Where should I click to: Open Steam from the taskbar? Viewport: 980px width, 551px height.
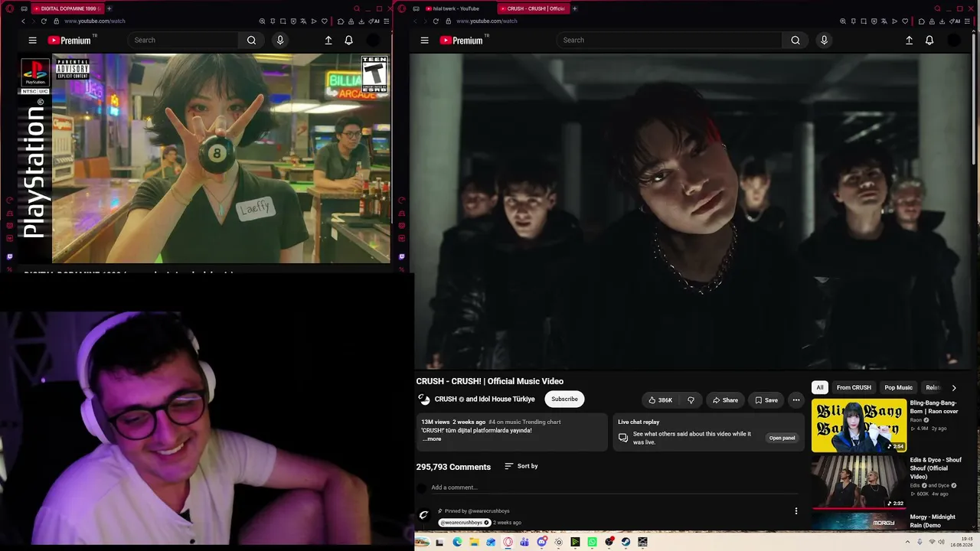point(626,542)
